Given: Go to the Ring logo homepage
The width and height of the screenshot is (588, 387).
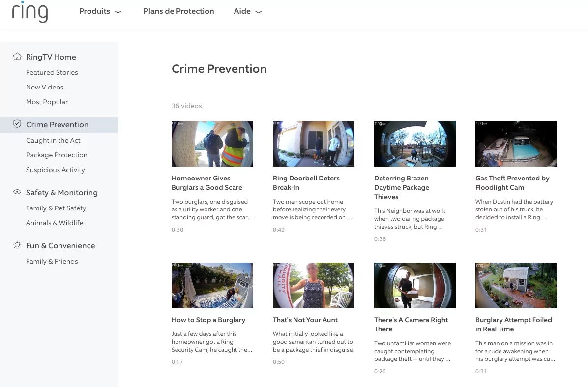Looking at the screenshot, I should coord(30,12).
